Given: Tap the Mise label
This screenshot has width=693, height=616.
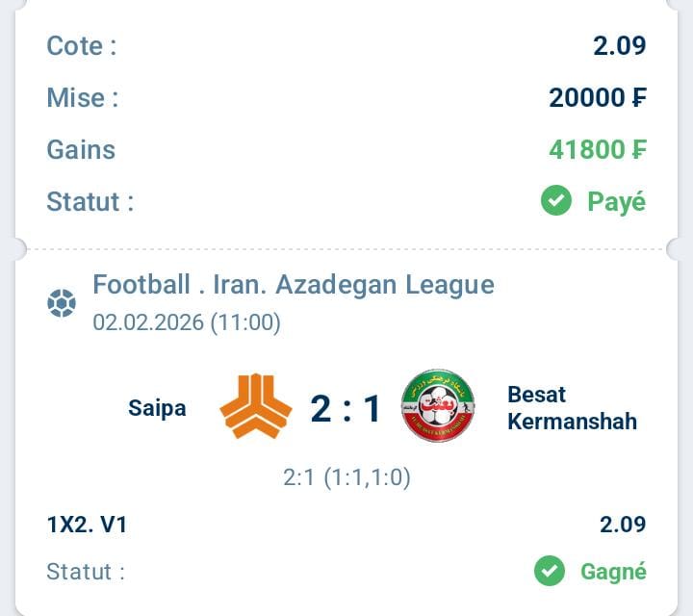Looking at the screenshot, I should (x=82, y=97).
